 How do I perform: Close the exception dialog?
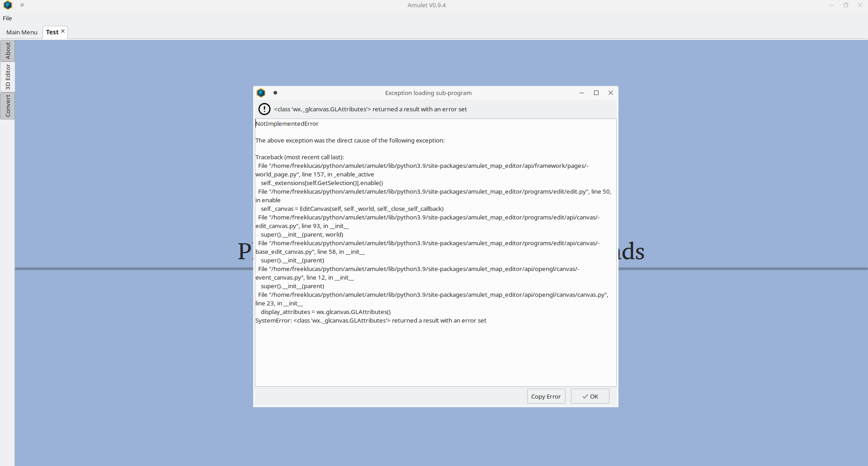point(611,93)
